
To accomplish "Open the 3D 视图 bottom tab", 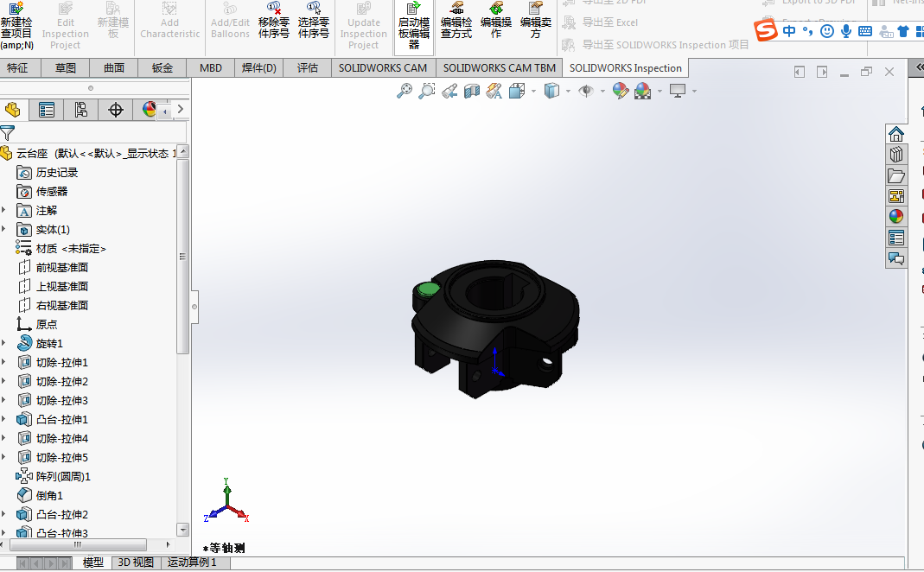I will coord(136,562).
